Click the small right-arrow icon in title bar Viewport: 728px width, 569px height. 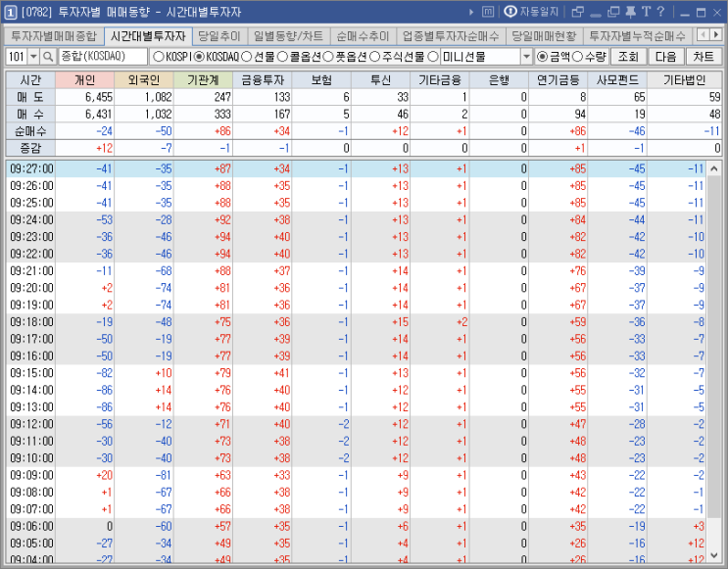point(471,12)
